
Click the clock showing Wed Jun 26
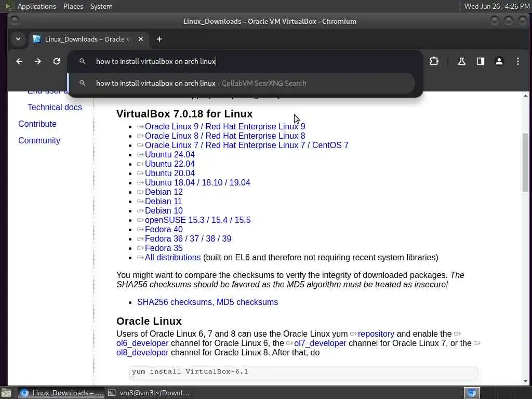pos(497,6)
